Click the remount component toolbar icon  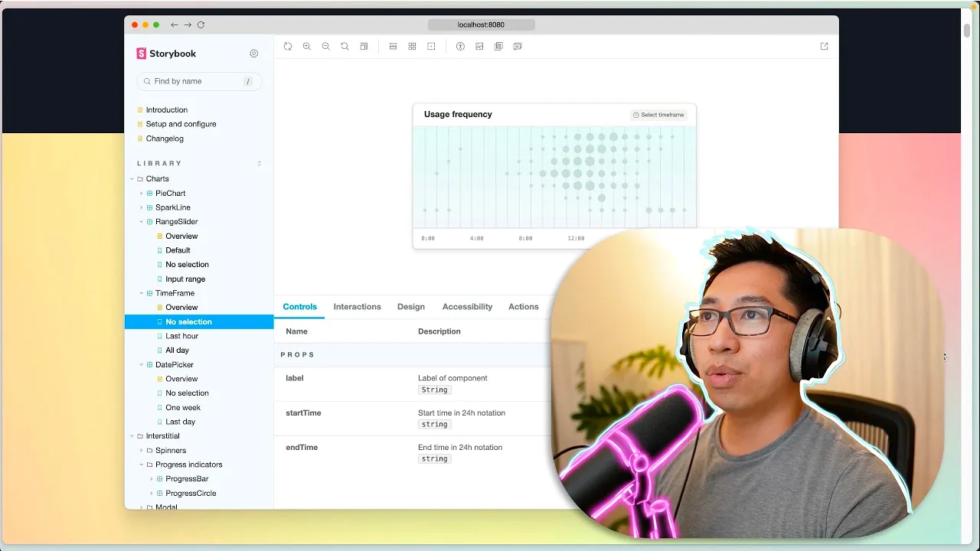tap(288, 47)
